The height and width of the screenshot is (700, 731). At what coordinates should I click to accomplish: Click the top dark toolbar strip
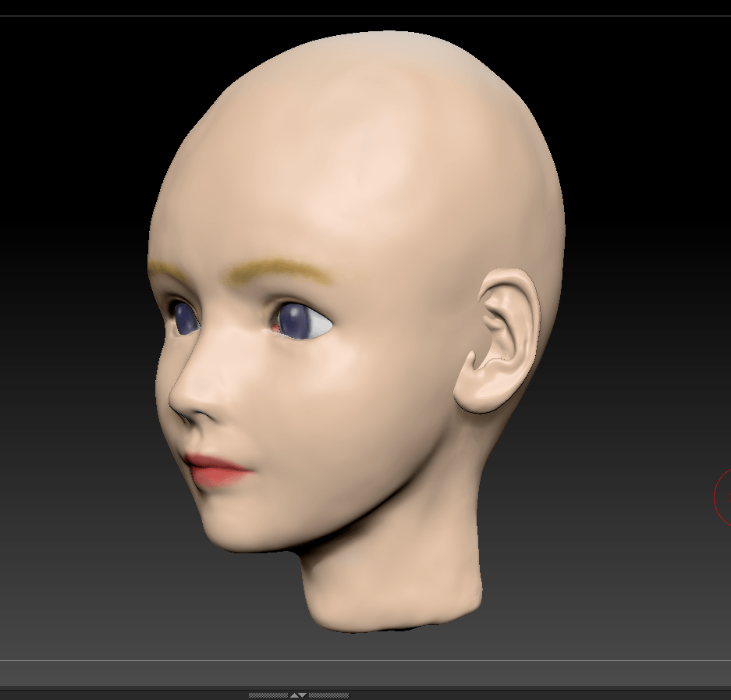(x=367, y=8)
